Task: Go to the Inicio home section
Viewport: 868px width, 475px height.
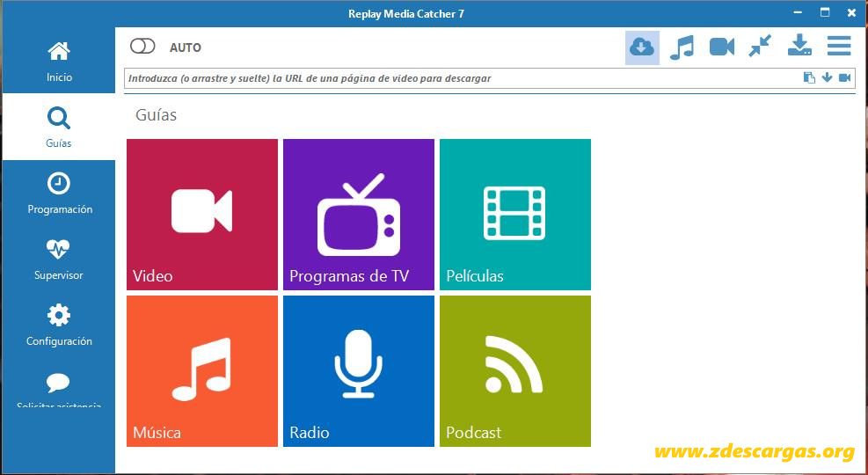Action: coord(59,61)
